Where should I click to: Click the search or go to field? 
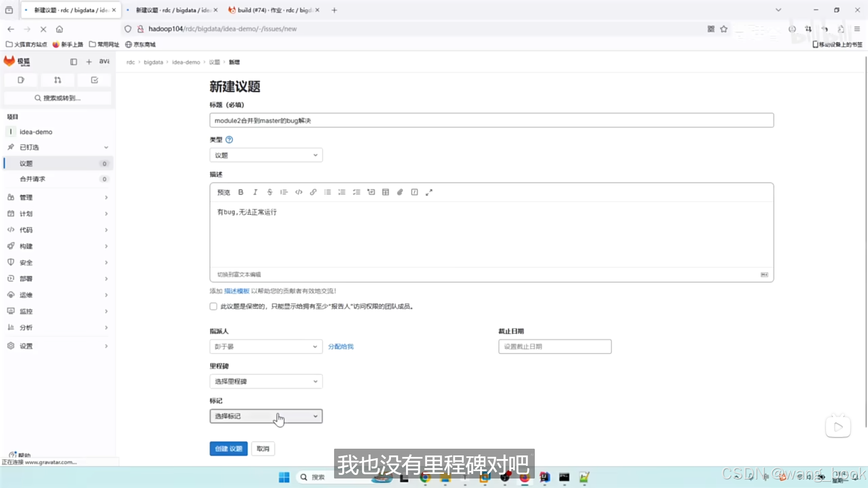[57, 98]
